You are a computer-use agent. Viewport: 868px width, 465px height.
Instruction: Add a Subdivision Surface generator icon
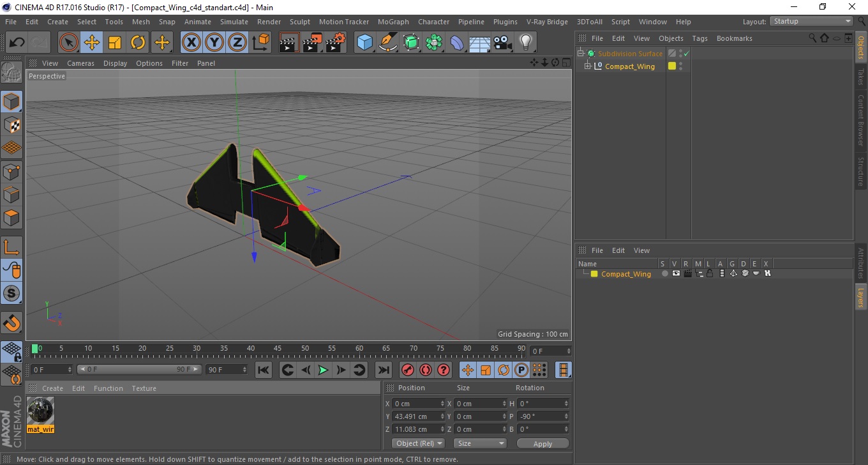tap(412, 43)
